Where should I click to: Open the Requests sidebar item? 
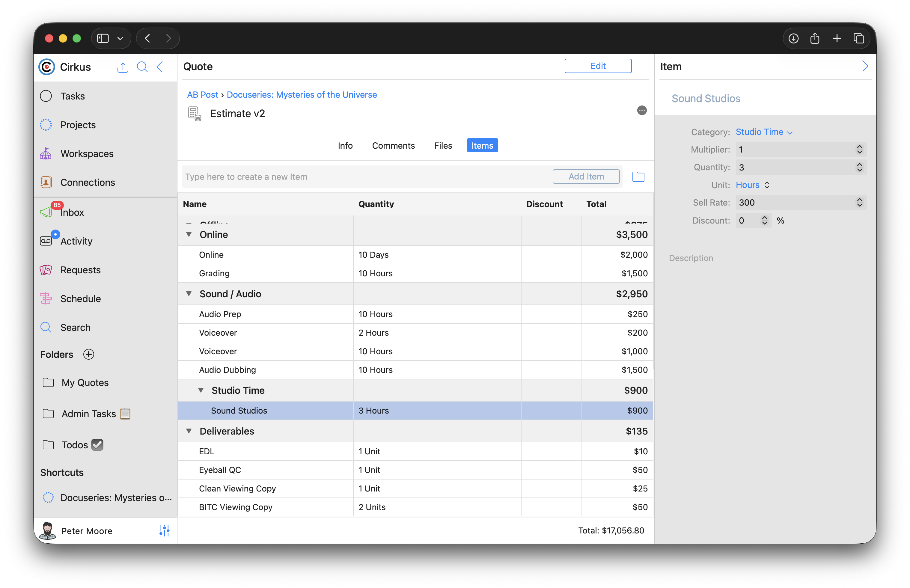coord(80,270)
